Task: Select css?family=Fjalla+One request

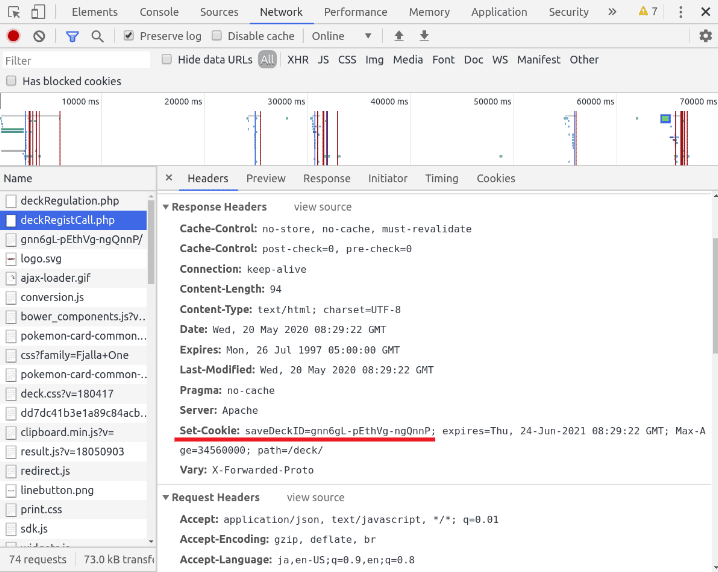Action: tap(74, 355)
